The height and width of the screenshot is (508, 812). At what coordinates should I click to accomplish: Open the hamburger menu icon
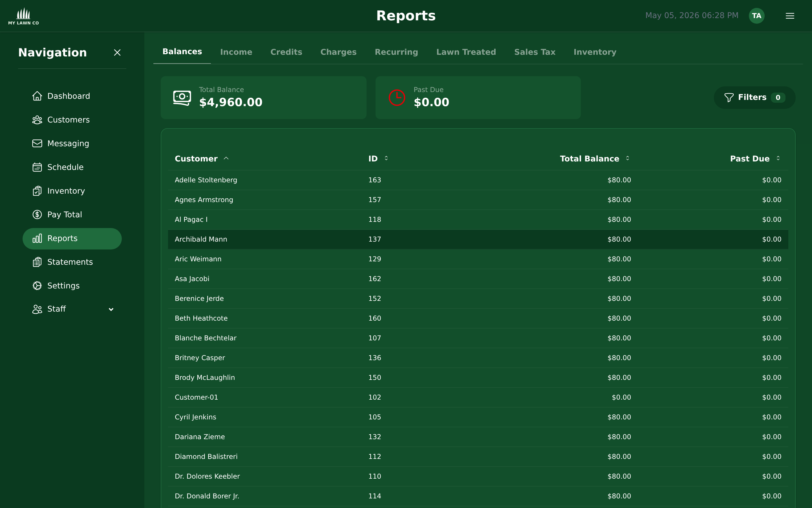[x=790, y=16]
